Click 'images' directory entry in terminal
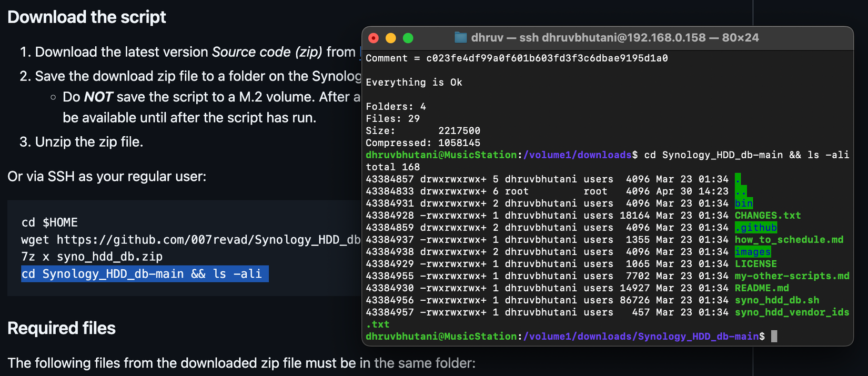 pos(753,252)
